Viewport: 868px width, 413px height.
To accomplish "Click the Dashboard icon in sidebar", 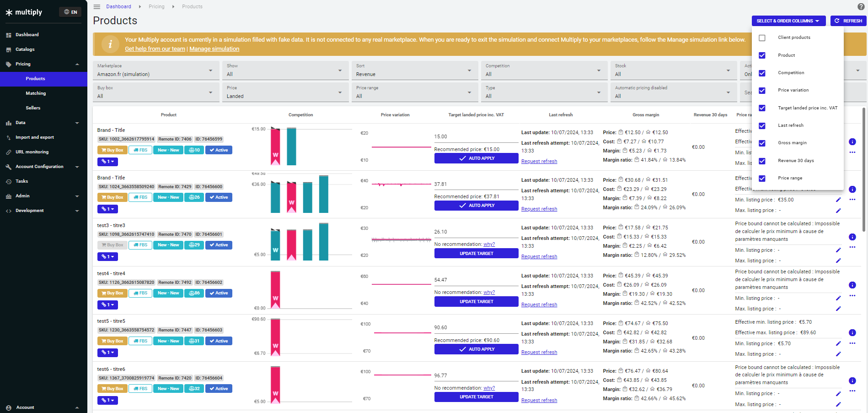I will coord(9,35).
